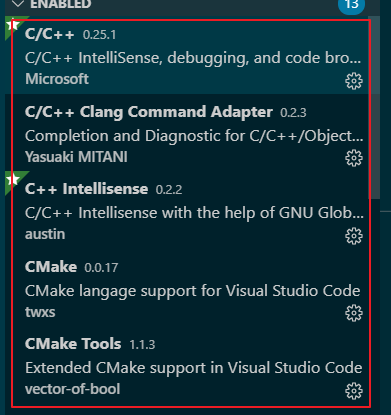Image resolution: width=391 pixels, height=415 pixels.
Task: Click the 13 enabled extensions count badge
Action: [x=351, y=5]
